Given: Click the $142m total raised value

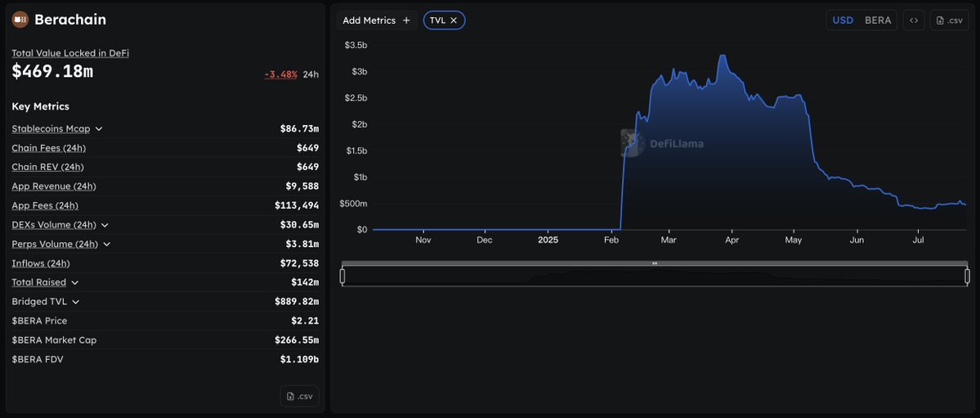Looking at the screenshot, I should coord(305,282).
